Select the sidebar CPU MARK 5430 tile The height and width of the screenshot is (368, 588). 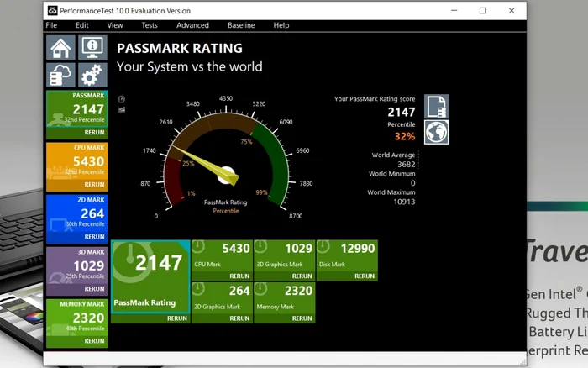pos(77,161)
